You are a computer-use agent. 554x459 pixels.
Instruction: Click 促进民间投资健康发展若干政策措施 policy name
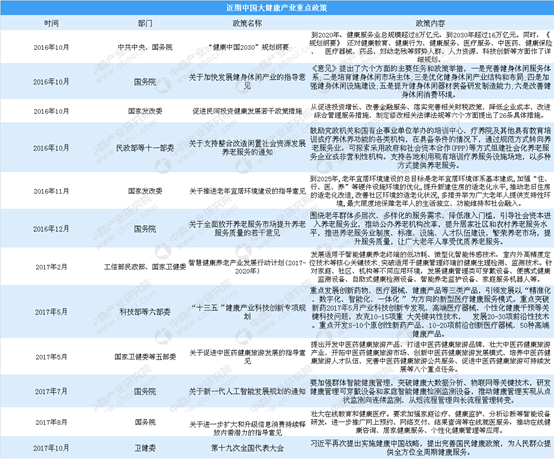pos(247,111)
